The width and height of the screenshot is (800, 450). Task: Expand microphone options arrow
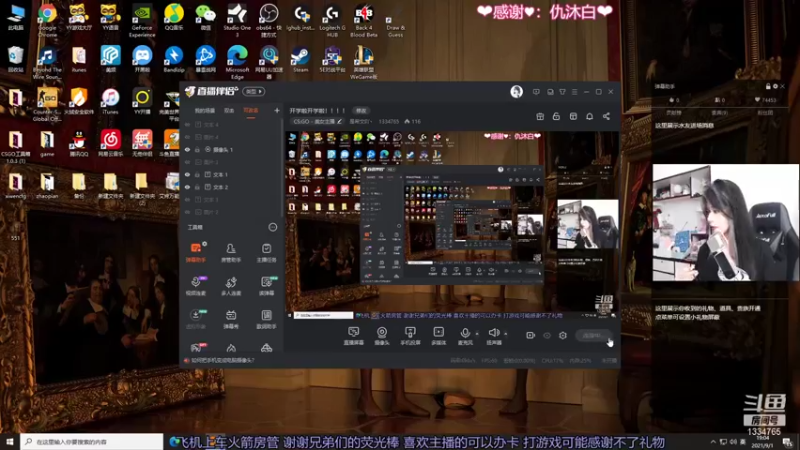click(x=477, y=334)
